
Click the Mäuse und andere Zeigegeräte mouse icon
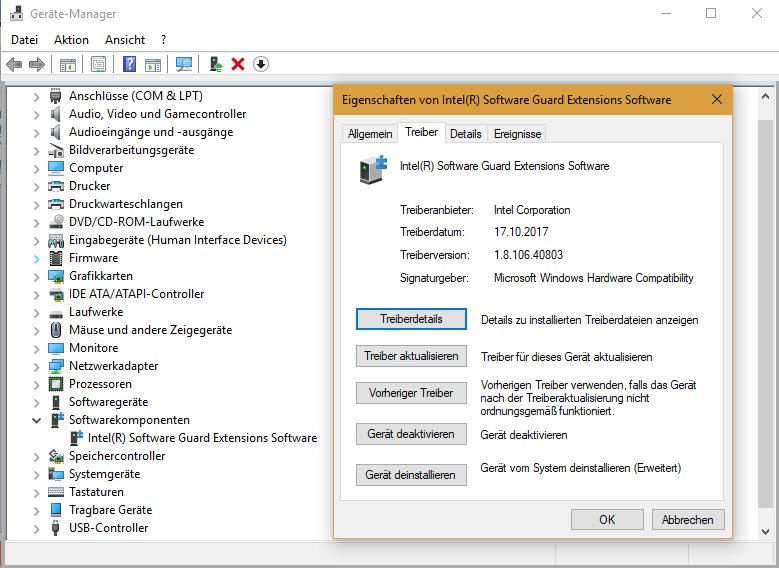point(56,330)
